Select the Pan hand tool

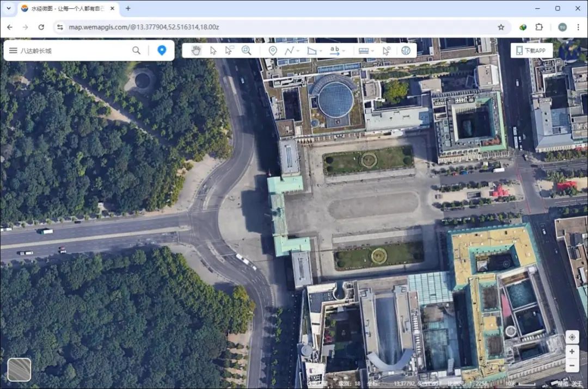point(196,50)
